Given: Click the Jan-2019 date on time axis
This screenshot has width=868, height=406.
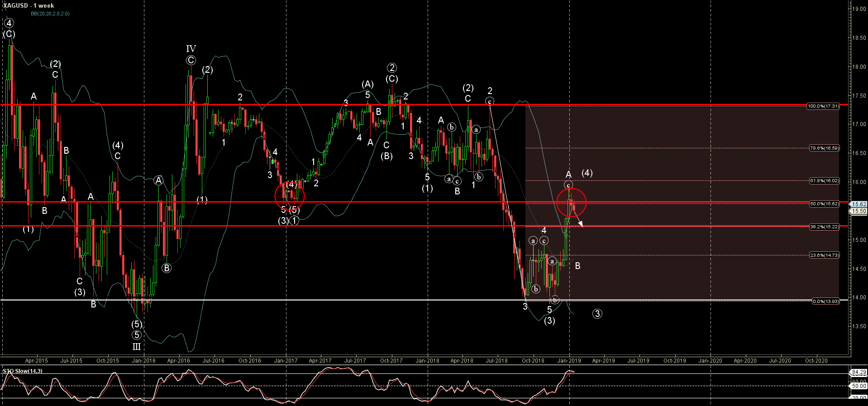Looking at the screenshot, I should (569, 361).
